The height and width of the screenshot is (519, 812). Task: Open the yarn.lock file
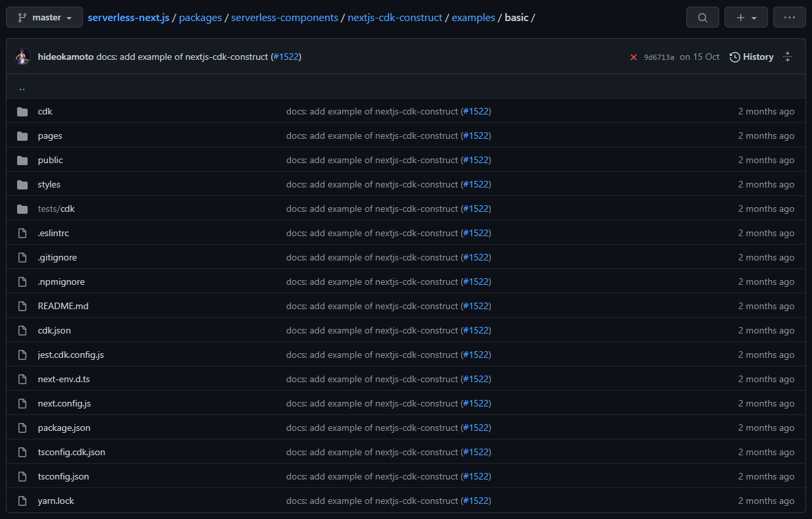56,501
